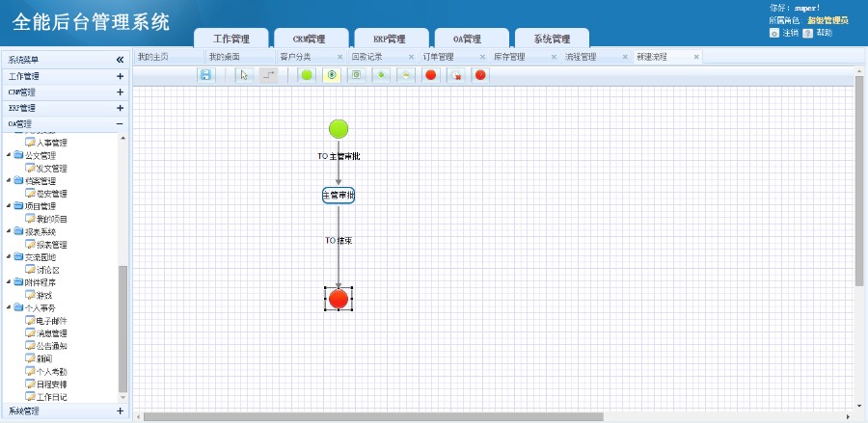Switch to the 订单管理 tab

pyautogui.click(x=453, y=57)
